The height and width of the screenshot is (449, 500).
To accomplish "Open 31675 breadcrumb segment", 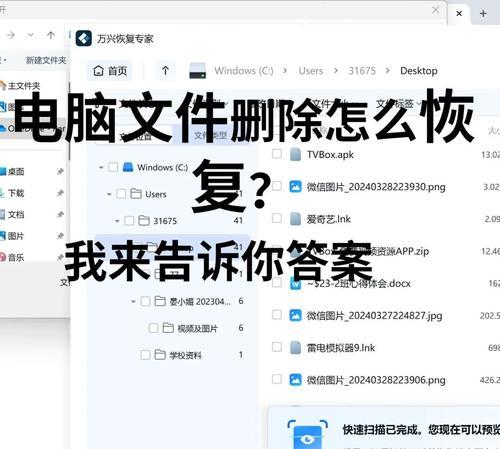I will coord(362,71).
